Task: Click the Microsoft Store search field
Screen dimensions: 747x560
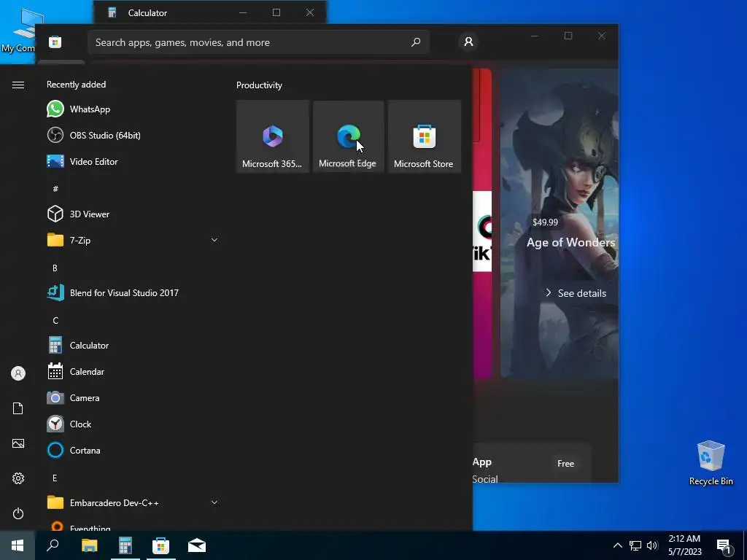Action: 258,42
